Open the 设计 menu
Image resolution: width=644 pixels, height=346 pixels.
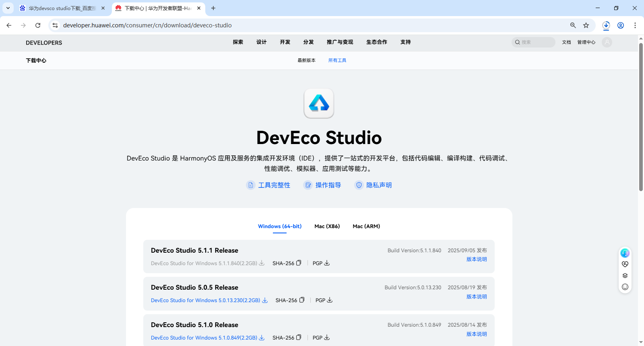tap(262, 42)
